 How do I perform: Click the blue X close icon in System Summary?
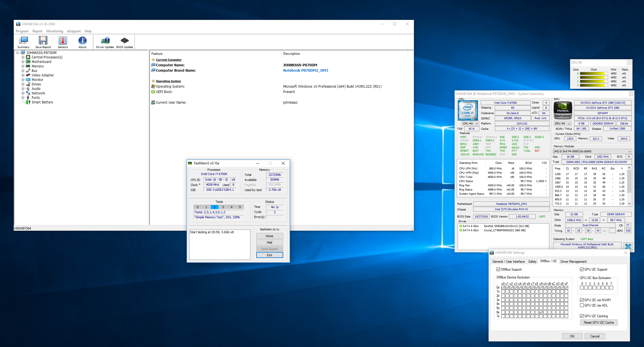coord(628,246)
